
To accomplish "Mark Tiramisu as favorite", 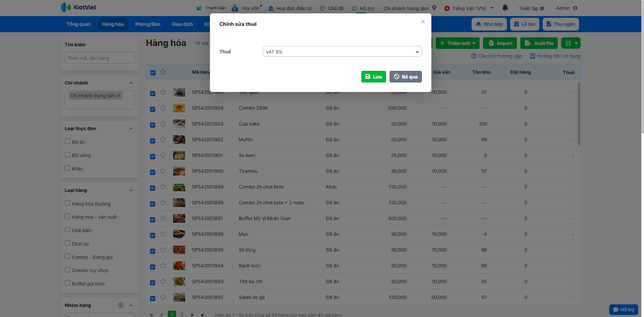I will pyautogui.click(x=163, y=171).
